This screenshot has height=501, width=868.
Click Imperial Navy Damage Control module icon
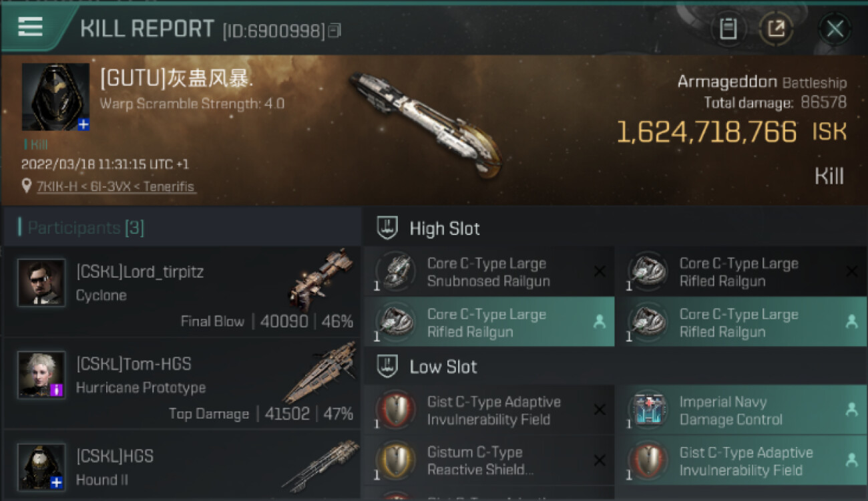(648, 410)
